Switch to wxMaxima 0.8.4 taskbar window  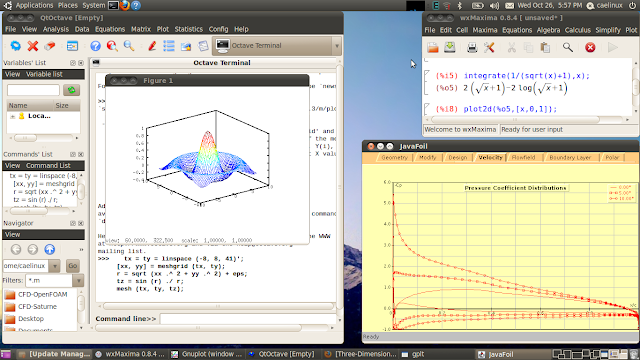tap(130, 354)
